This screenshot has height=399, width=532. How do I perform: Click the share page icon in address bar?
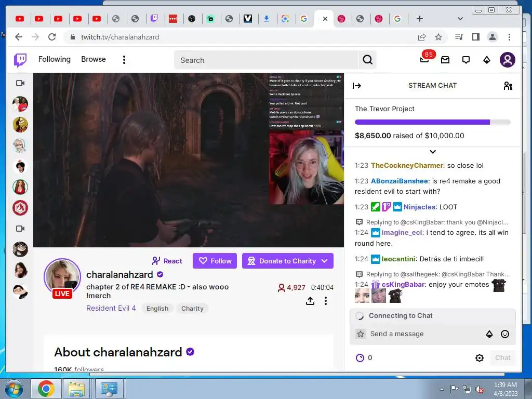click(422, 37)
